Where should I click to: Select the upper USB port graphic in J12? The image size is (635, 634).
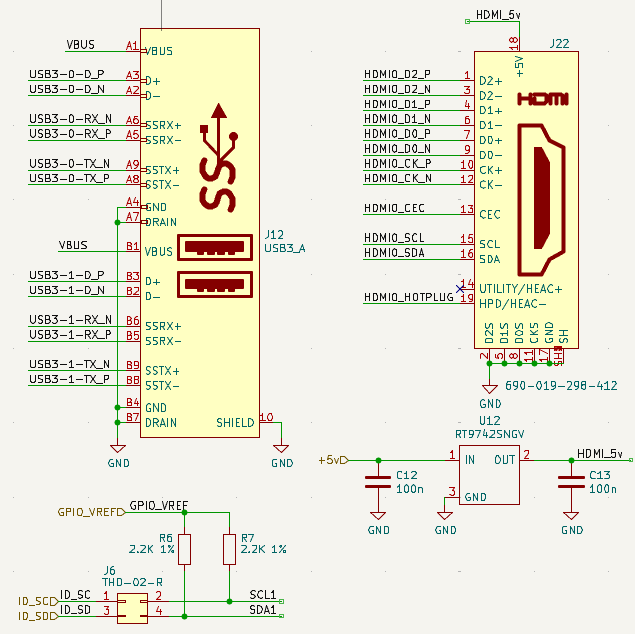tap(216, 247)
